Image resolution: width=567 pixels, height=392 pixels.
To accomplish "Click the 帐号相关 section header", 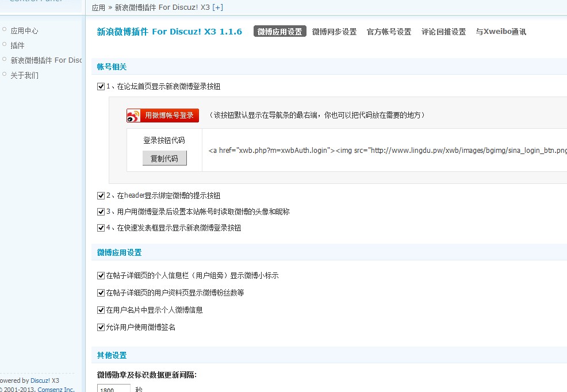I will tap(112, 67).
